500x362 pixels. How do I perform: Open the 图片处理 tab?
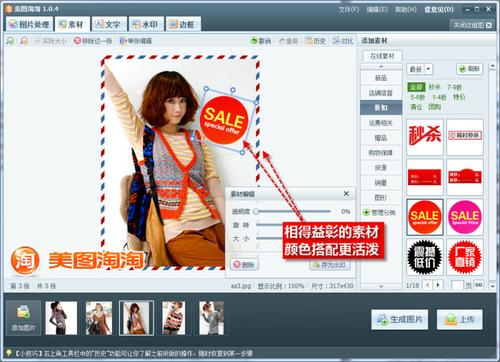(x=29, y=24)
